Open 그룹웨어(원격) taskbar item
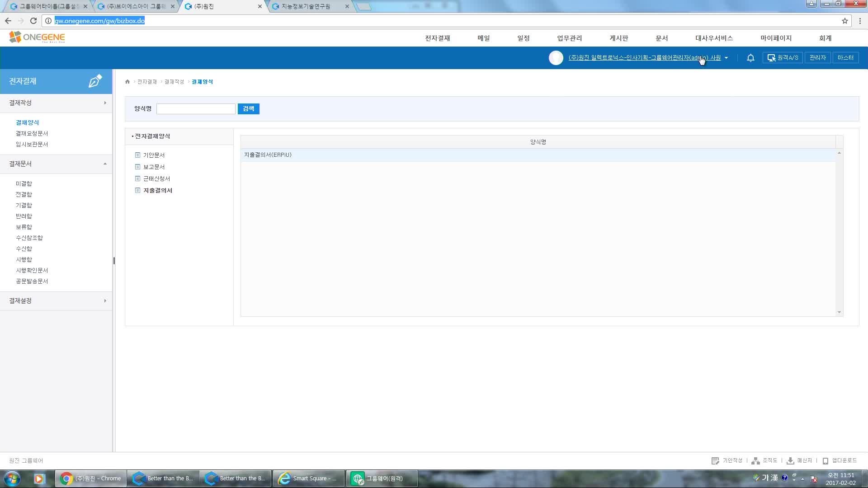 coord(381,479)
